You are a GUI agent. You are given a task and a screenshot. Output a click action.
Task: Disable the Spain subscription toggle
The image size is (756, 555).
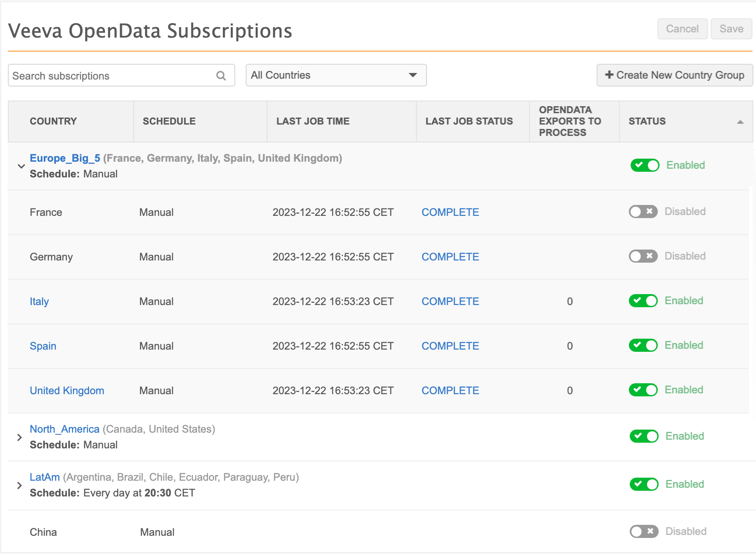tap(643, 346)
